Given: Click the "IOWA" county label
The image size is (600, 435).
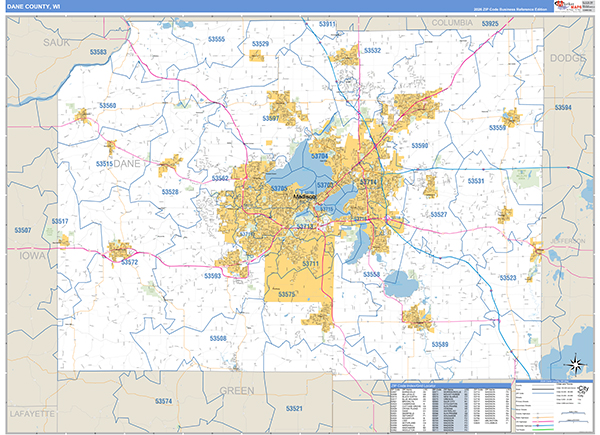Looking at the screenshot, I should point(32,256).
